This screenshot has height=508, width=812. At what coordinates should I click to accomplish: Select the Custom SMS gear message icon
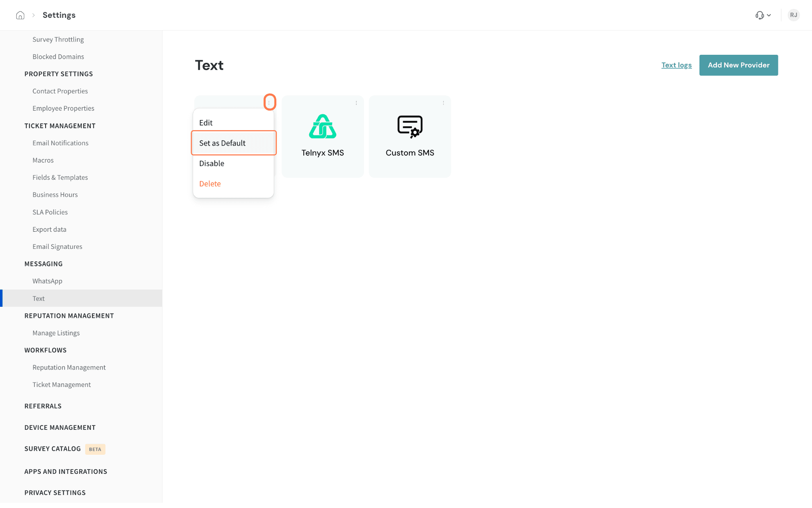pyautogui.click(x=410, y=127)
